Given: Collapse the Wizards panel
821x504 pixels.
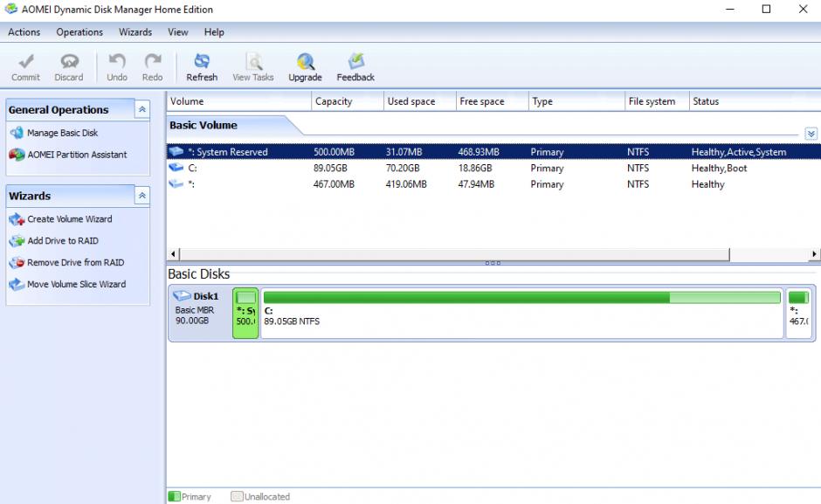Looking at the screenshot, I should [141, 196].
